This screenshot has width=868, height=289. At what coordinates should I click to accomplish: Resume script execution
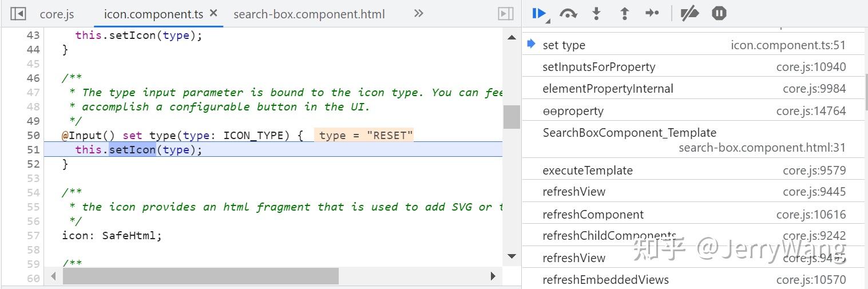point(538,13)
